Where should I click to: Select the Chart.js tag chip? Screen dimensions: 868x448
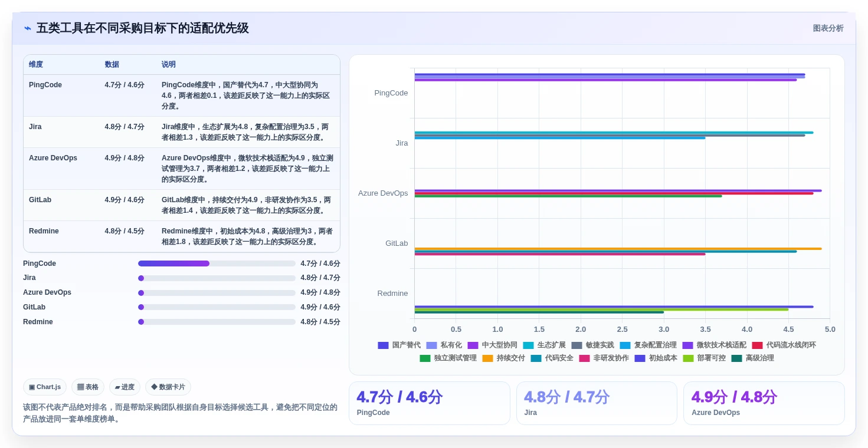point(45,387)
